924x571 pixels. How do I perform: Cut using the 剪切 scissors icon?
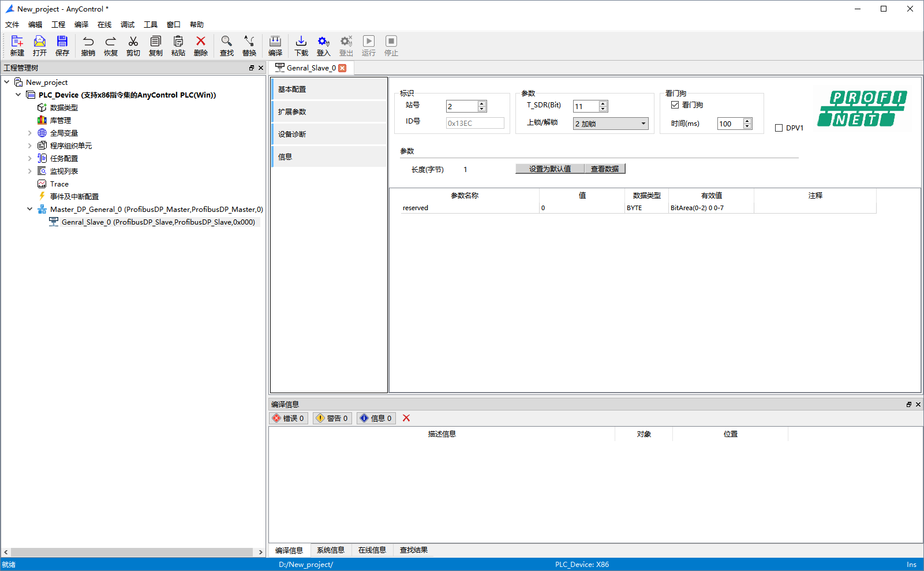click(133, 45)
